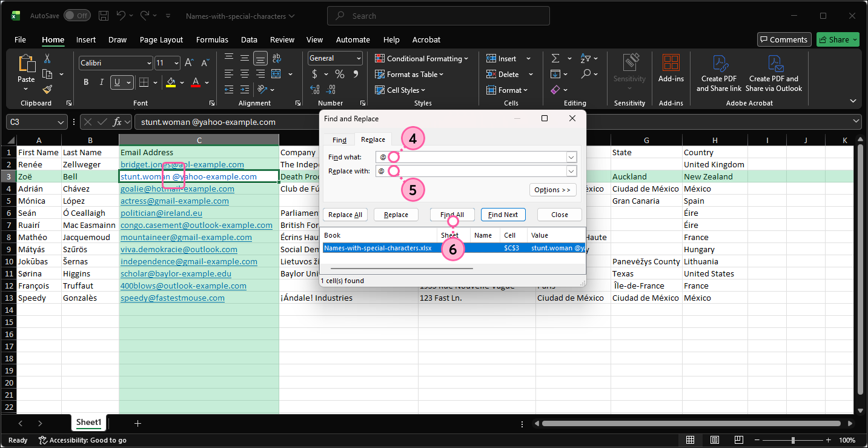Click the Italic formatting icon

click(x=101, y=82)
